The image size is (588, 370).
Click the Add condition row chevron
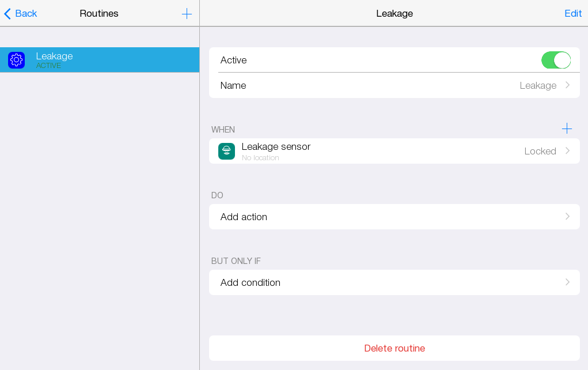click(567, 282)
